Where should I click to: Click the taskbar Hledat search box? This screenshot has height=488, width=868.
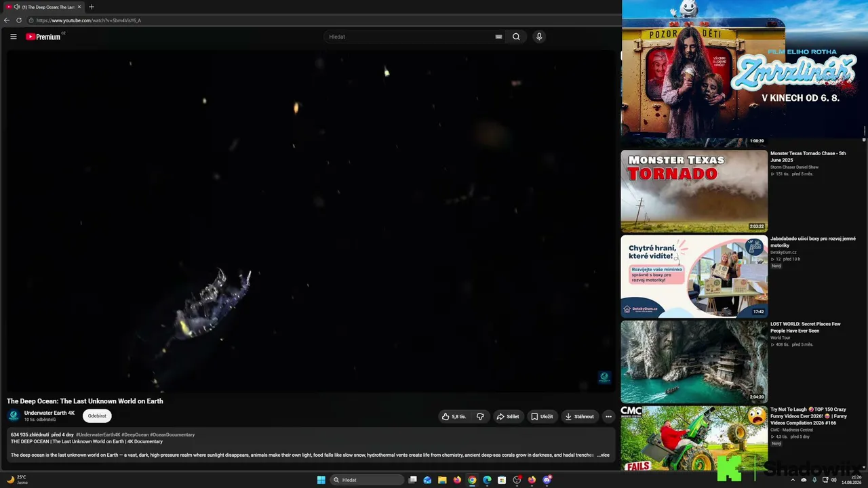point(367,480)
